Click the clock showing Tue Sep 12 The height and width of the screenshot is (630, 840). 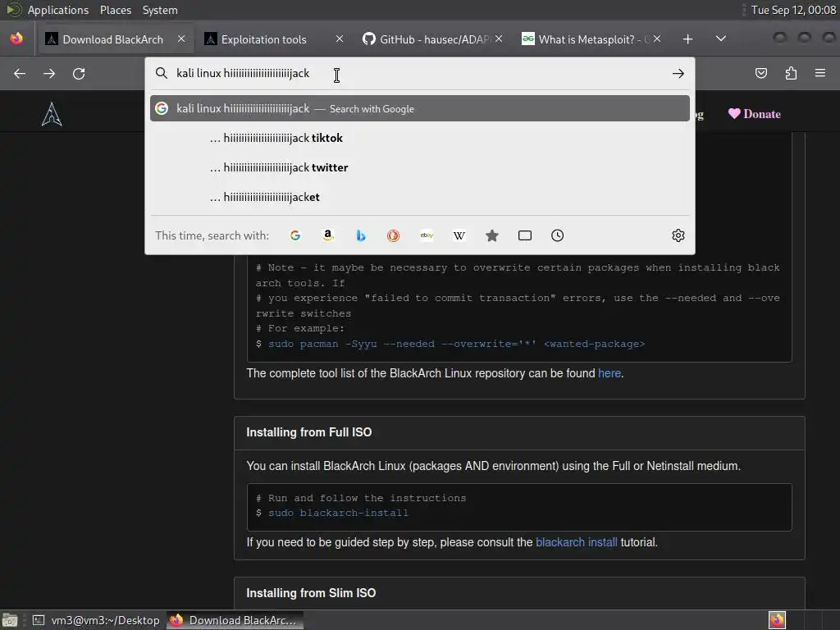(x=793, y=10)
